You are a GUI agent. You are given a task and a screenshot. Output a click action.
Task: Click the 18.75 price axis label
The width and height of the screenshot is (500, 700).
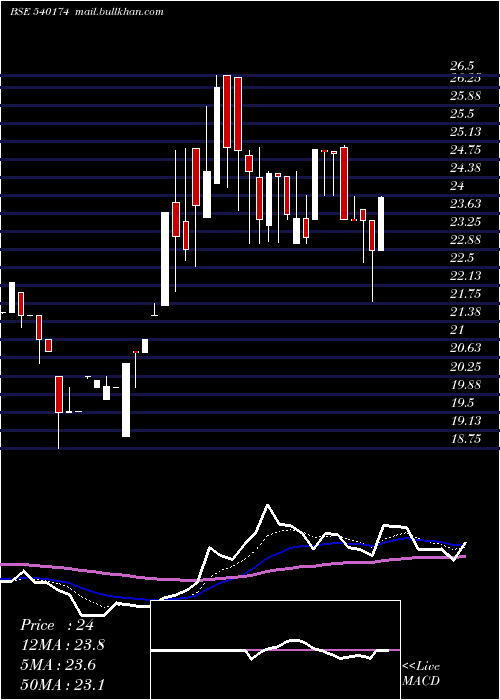coord(465,439)
